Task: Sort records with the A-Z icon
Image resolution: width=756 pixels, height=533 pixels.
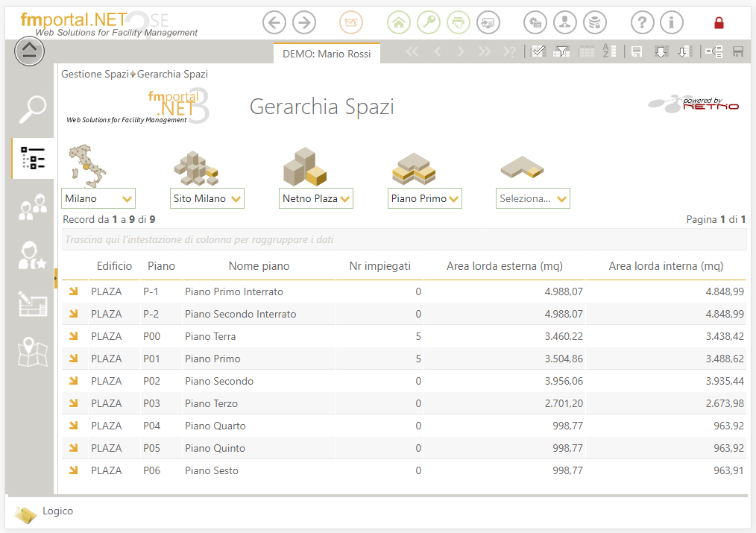Action: (609, 51)
